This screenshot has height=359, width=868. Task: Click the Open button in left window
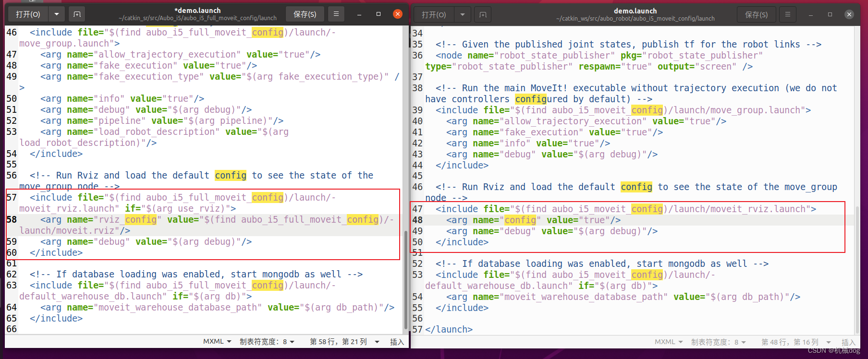28,14
